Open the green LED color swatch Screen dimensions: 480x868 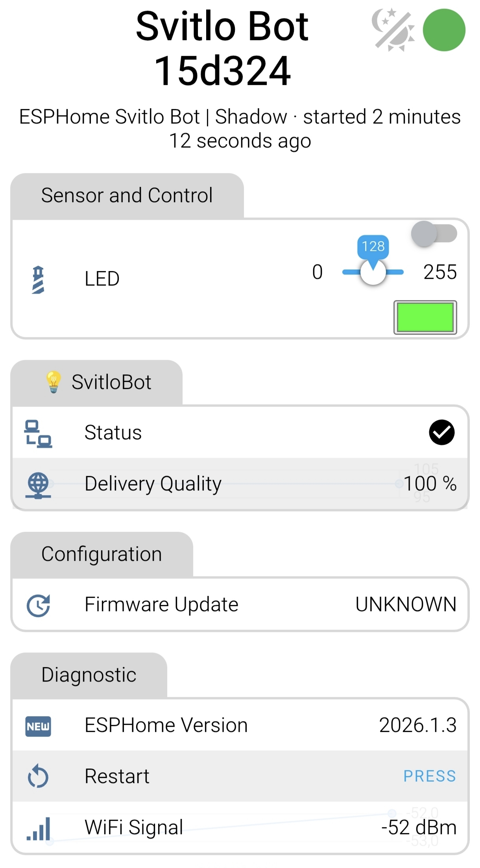pos(425,317)
